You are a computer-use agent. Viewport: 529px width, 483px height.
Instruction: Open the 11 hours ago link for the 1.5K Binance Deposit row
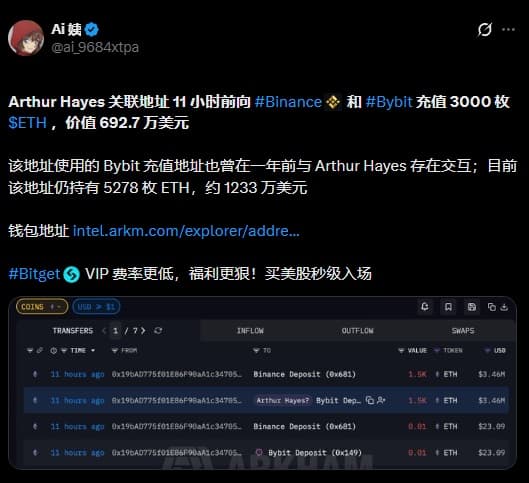click(x=77, y=374)
